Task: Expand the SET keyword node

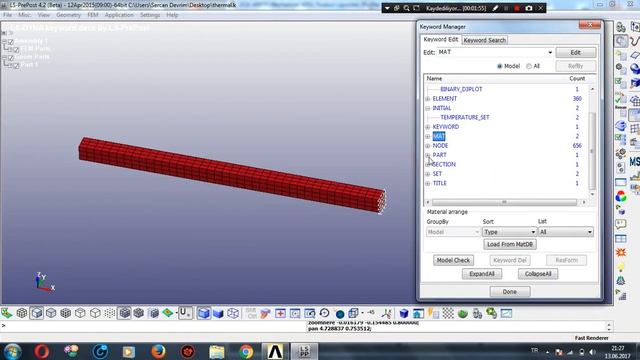Action: coord(428,174)
